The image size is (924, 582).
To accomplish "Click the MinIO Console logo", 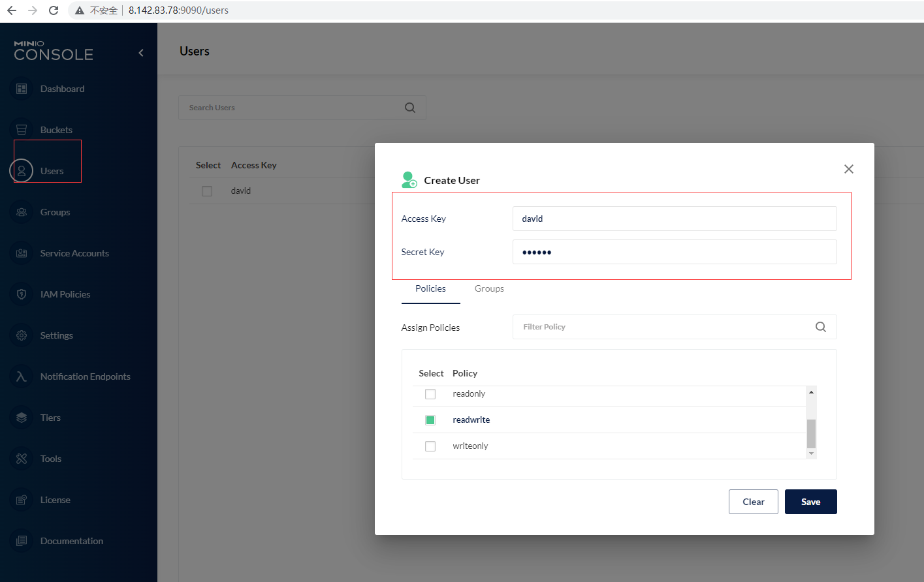I will point(54,51).
